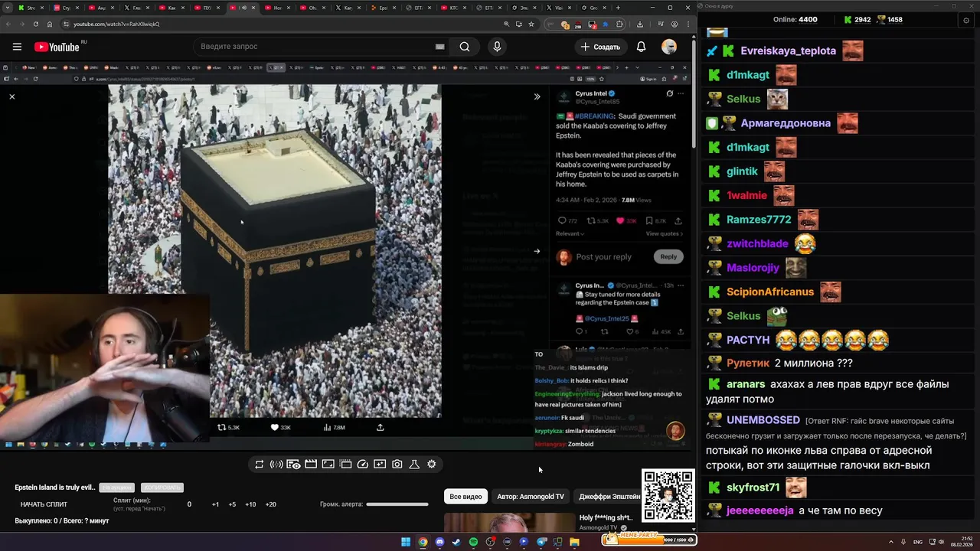Viewport: 980px width, 551px height.
Task: Click НАЧАТЬ СПЛИТ button
Action: tap(44, 505)
